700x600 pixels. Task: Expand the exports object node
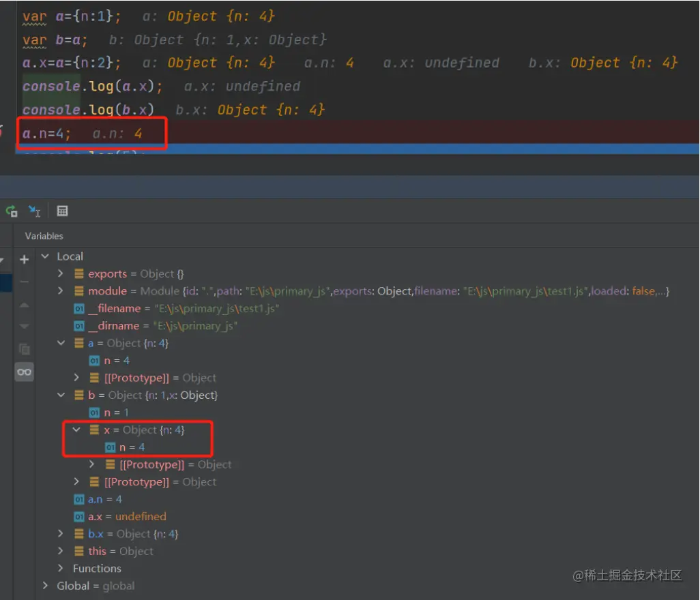coord(61,273)
